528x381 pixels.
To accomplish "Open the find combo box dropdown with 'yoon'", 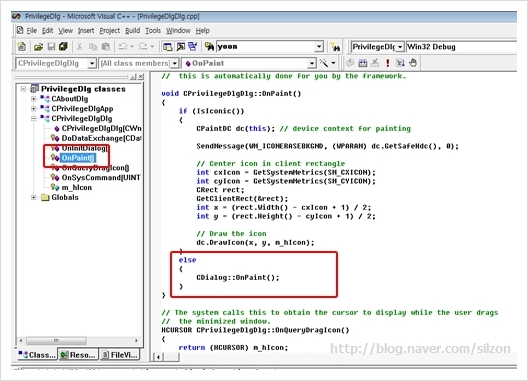I will 319,46.
